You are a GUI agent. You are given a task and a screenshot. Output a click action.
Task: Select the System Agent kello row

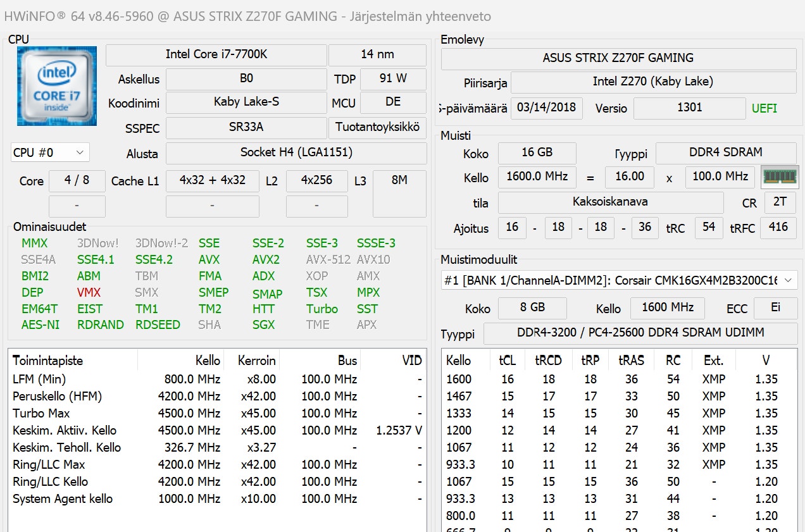pyautogui.click(x=217, y=498)
